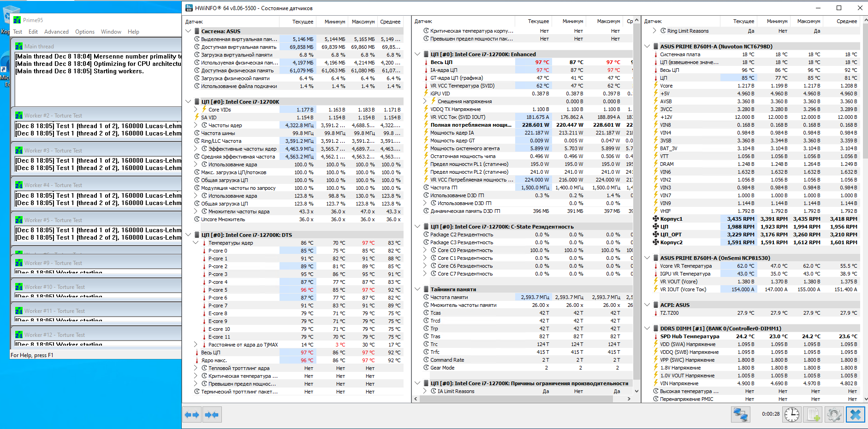Close sensors with the blue X icon
Screen dimensions: 868x429
856,415
